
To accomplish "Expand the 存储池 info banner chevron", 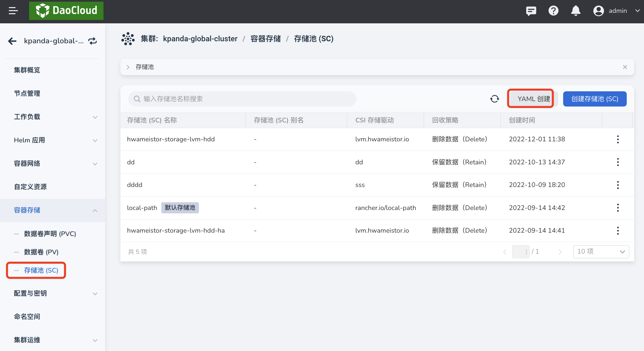I will point(128,67).
